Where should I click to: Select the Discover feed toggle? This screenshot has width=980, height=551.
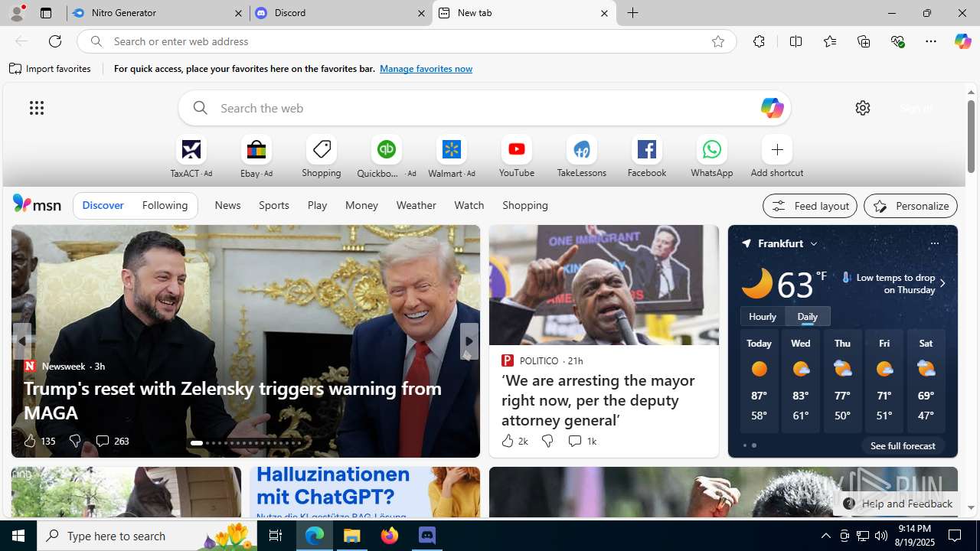tap(103, 205)
